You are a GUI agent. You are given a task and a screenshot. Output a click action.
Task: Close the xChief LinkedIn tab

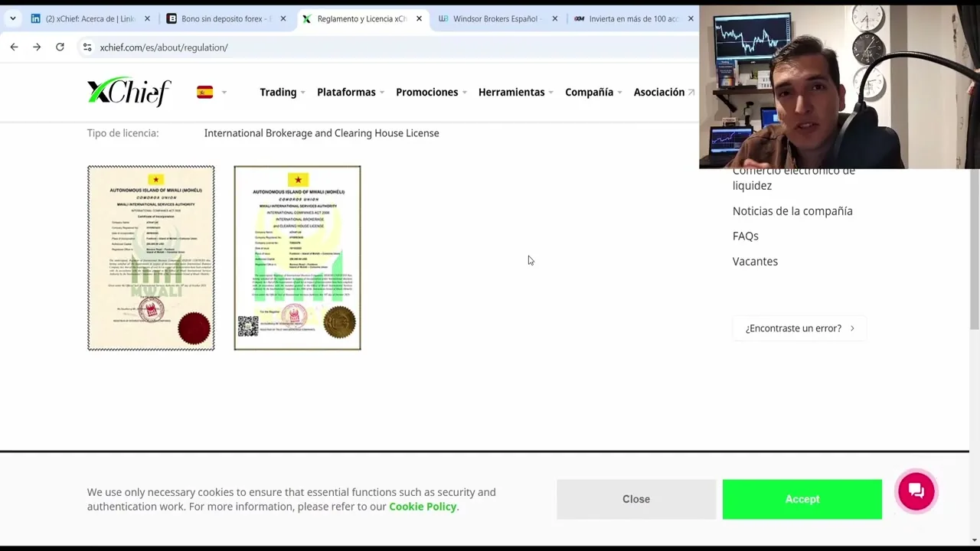[147, 18]
